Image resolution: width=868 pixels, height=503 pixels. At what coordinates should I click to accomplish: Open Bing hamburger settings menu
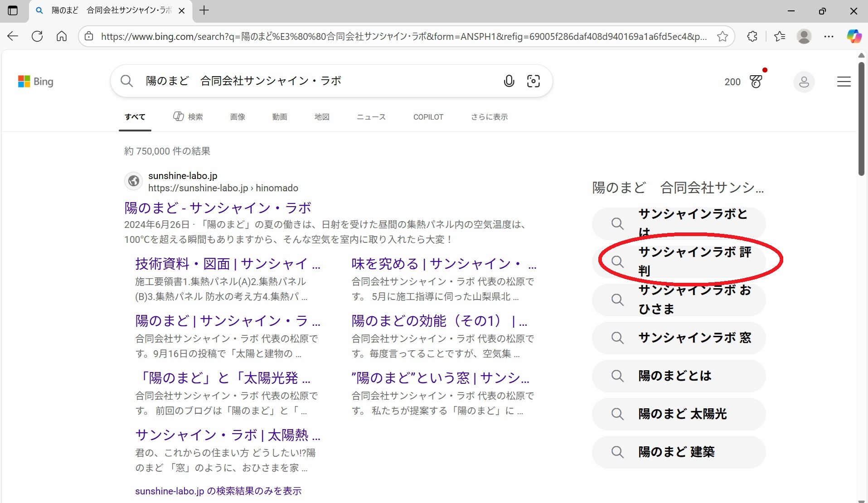pyautogui.click(x=844, y=82)
